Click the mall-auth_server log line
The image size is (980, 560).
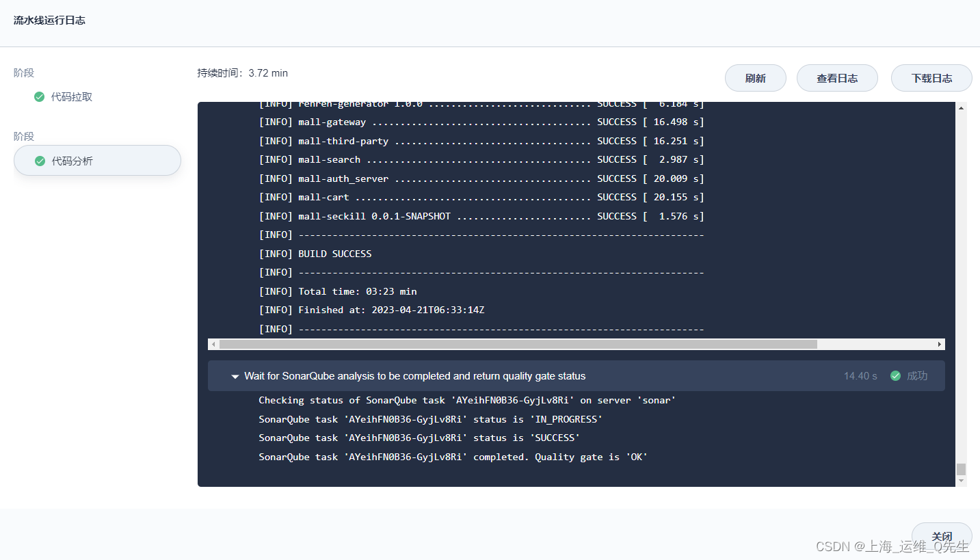pos(481,178)
